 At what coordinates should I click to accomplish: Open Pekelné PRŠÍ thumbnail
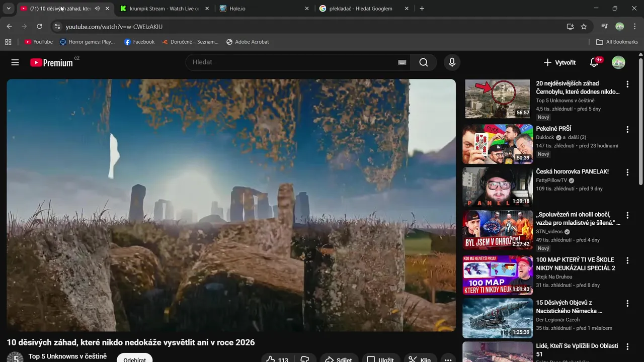498,144
